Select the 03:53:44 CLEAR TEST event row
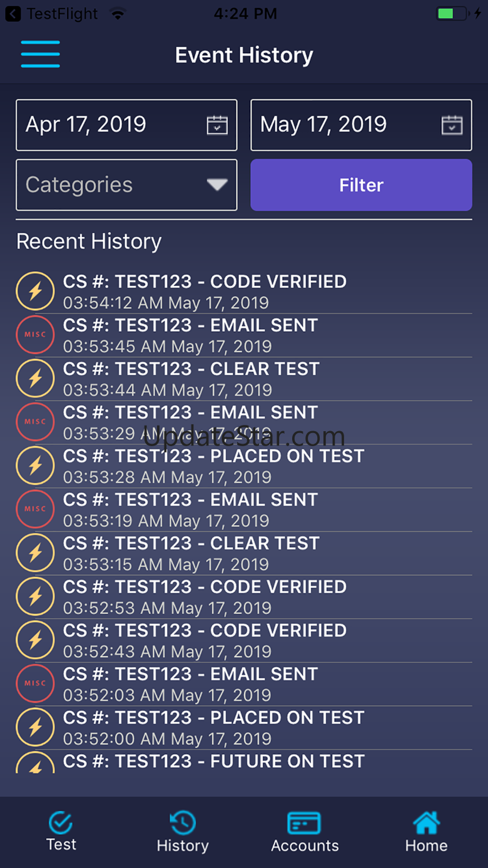The height and width of the screenshot is (868, 488). tap(250, 379)
